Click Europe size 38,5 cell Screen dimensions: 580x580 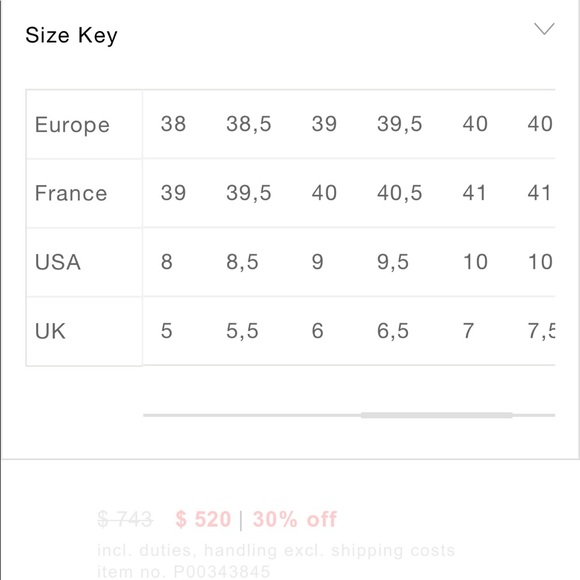tap(249, 124)
